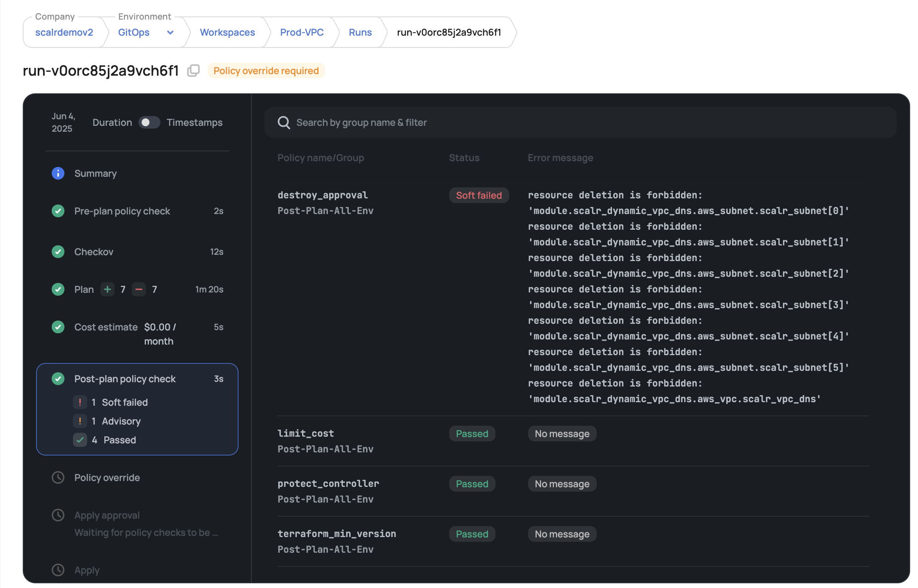918x588 pixels.
Task: Click the Pre-plan policy check green checkmark
Action: tap(58, 211)
